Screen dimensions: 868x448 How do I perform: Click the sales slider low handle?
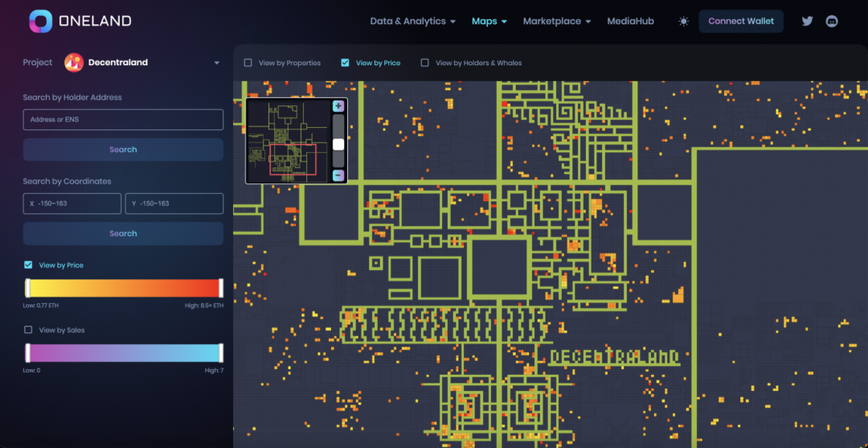point(27,353)
